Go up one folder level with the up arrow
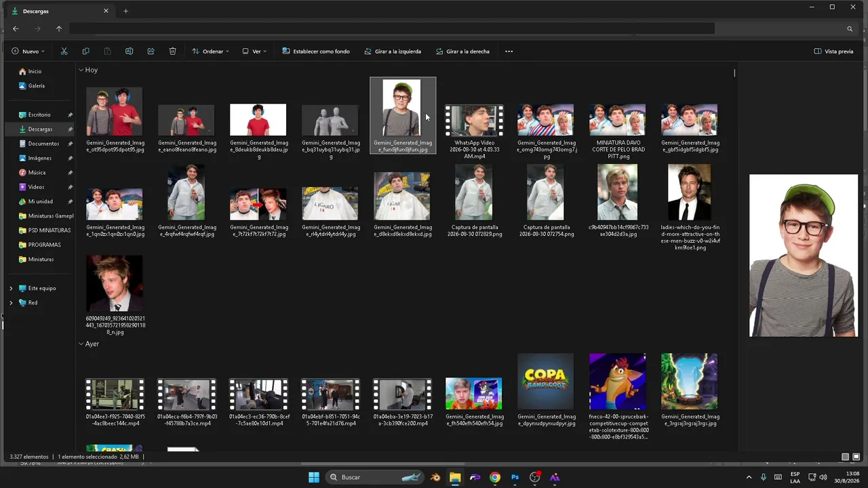Viewport: 868px width, 488px height. (x=59, y=28)
